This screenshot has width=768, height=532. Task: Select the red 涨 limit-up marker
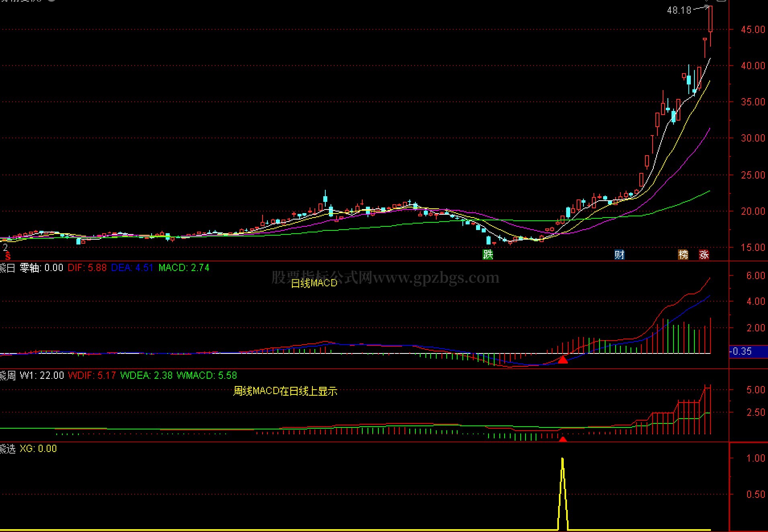coord(704,255)
